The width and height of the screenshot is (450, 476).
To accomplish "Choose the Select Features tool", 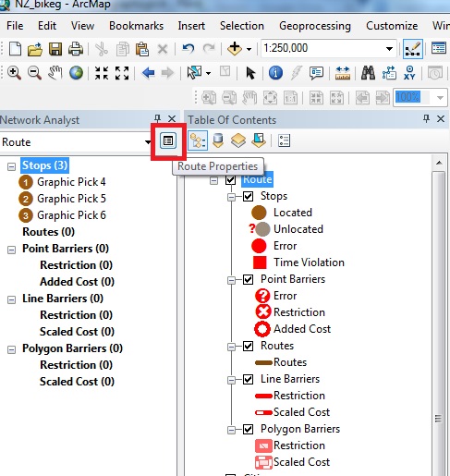I will (194, 73).
